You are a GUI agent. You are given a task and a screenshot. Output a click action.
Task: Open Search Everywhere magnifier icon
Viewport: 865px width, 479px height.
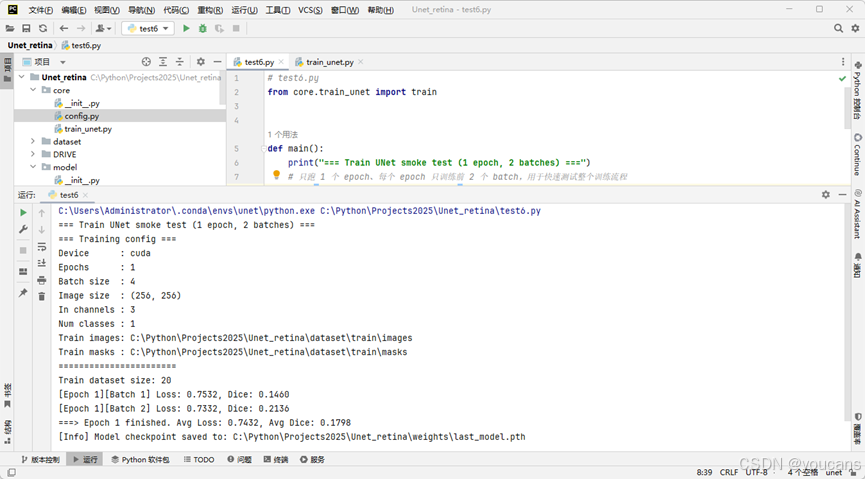(x=838, y=28)
